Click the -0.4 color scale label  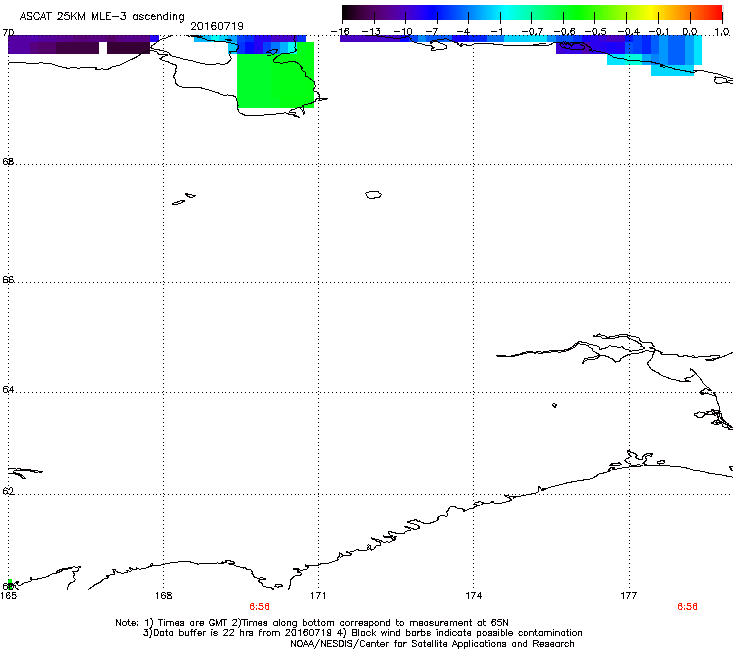tap(628, 32)
